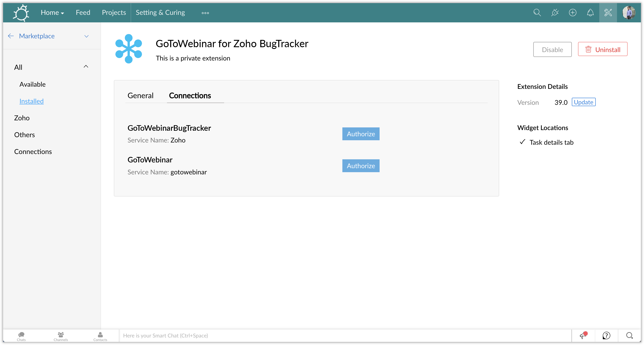Screen dimensions: 644x345
Task: Open Connections in the left sidebar
Action: (33, 152)
